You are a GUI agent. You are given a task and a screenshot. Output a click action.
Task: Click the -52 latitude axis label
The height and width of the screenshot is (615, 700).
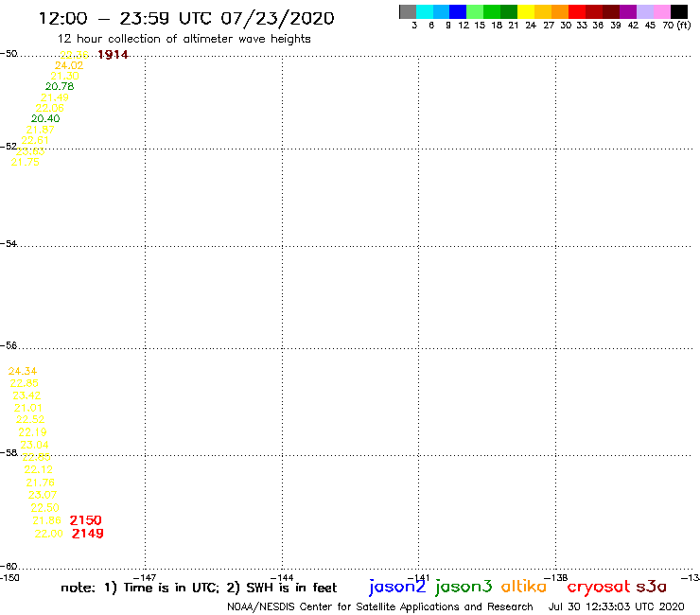point(9,147)
